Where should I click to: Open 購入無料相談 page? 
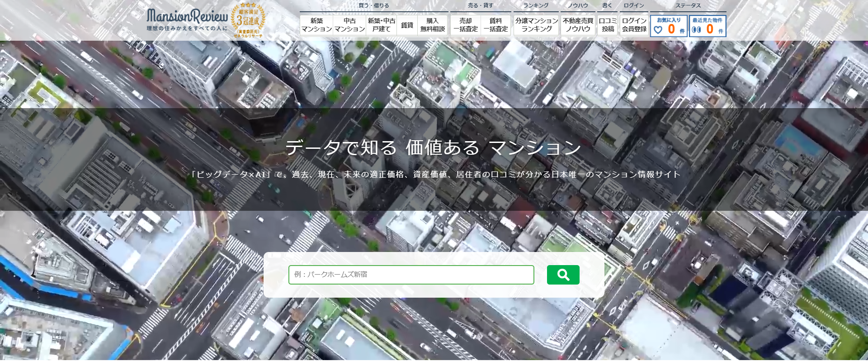pyautogui.click(x=432, y=25)
